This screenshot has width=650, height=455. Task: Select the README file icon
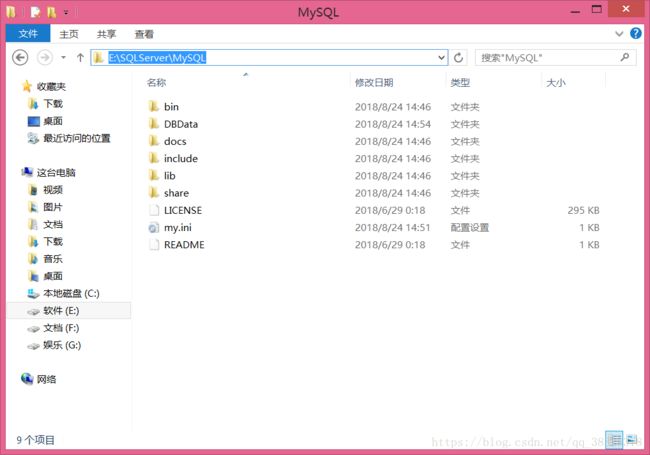click(154, 244)
